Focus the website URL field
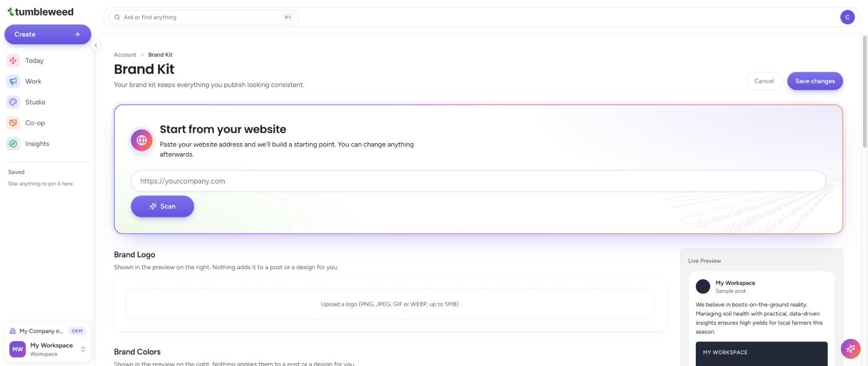Image resolution: width=868 pixels, height=366 pixels. (478, 181)
